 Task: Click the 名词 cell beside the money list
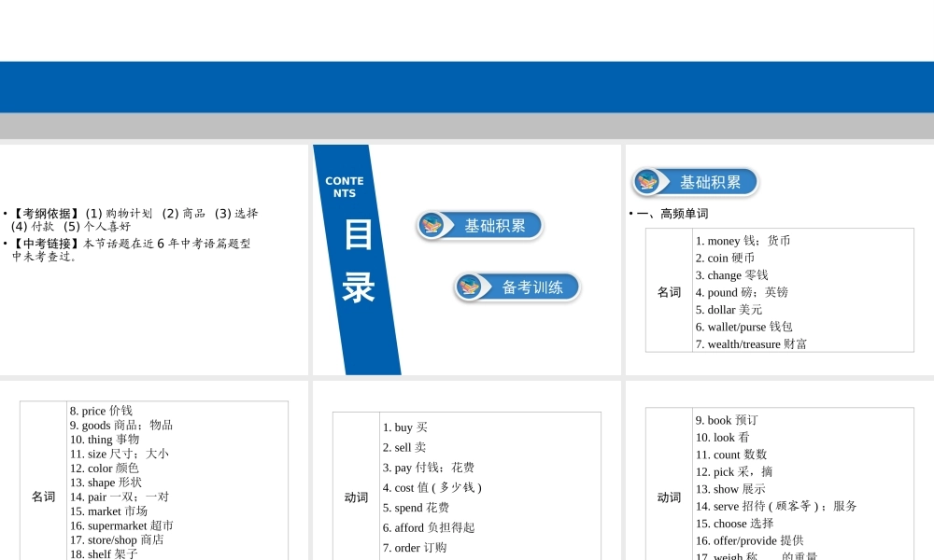pyautogui.click(x=669, y=292)
